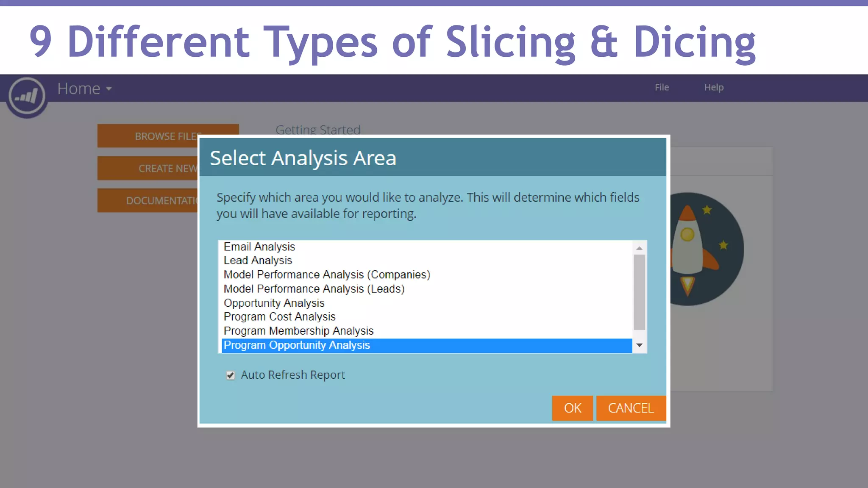Select Opportunity Analysis in the list

(427, 303)
